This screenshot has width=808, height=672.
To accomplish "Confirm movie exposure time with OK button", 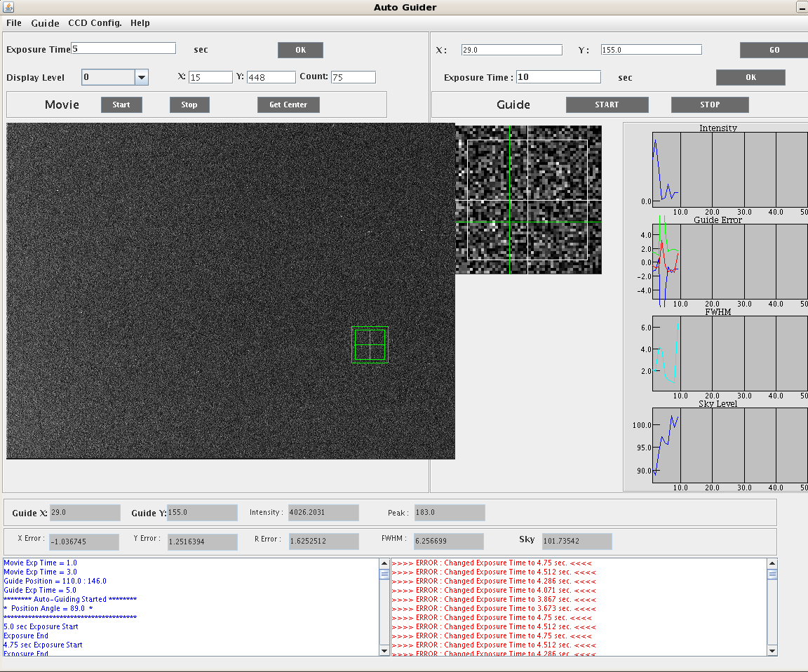I will click(x=300, y=50).
